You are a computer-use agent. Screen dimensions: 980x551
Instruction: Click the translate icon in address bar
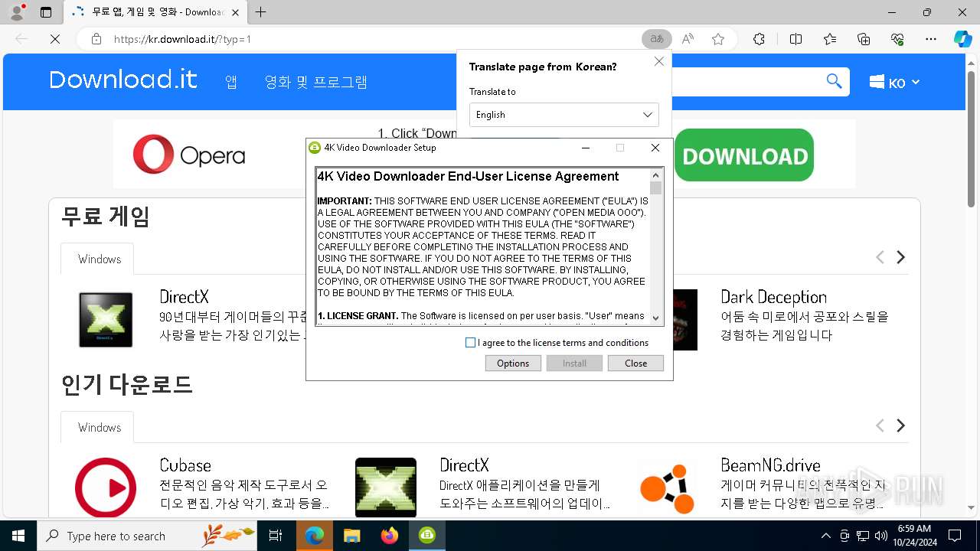coord(656,39)
